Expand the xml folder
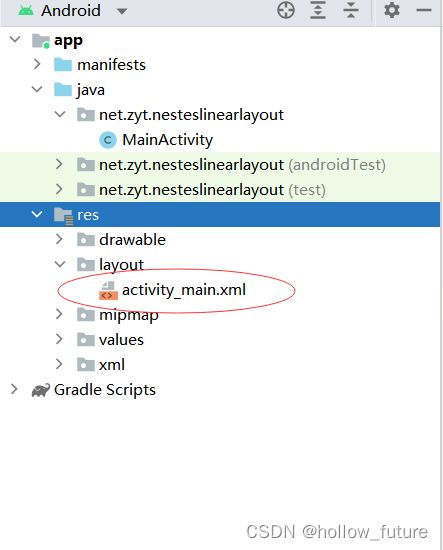The image size is (443, 550). (x=59, y=364)
